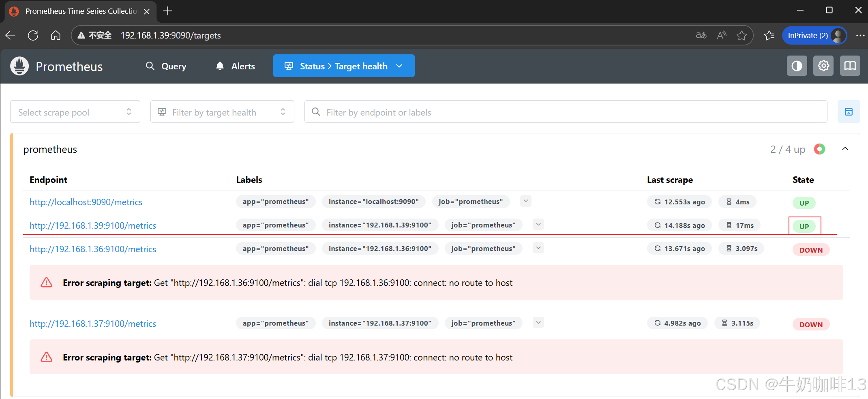The image size is (868, 399).
Task: Open http://192.168.1.36:9100/metrics link
Action: pos(93,249)
